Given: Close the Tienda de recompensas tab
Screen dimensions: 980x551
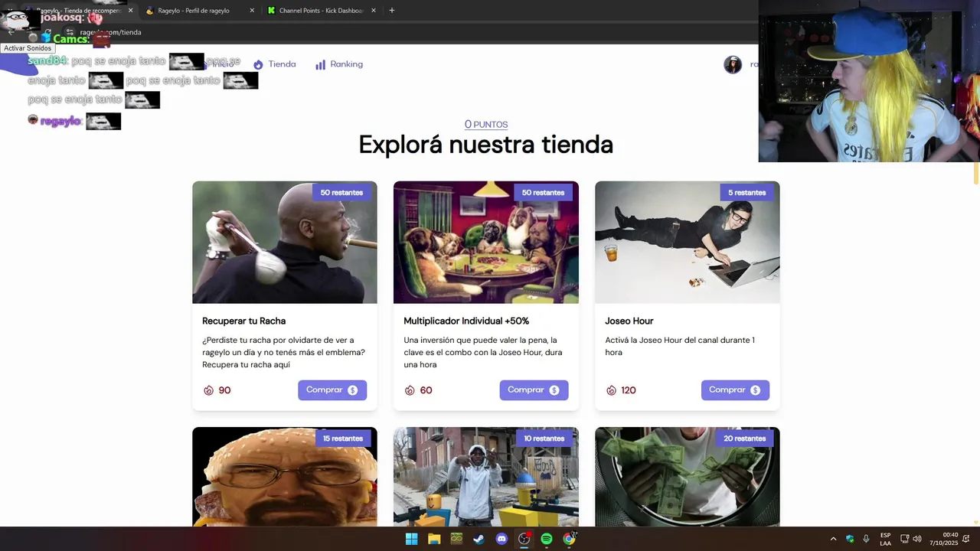Looking at the screenshot, I should tap(130, 11).
